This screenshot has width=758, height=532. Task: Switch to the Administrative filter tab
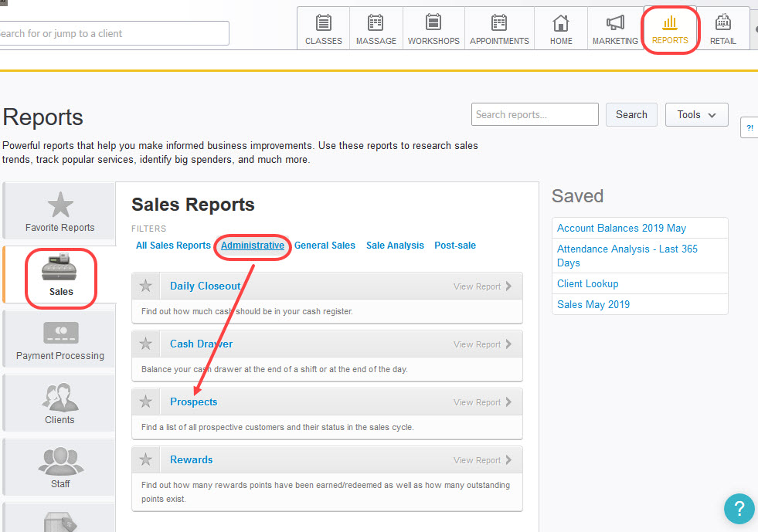253,246
